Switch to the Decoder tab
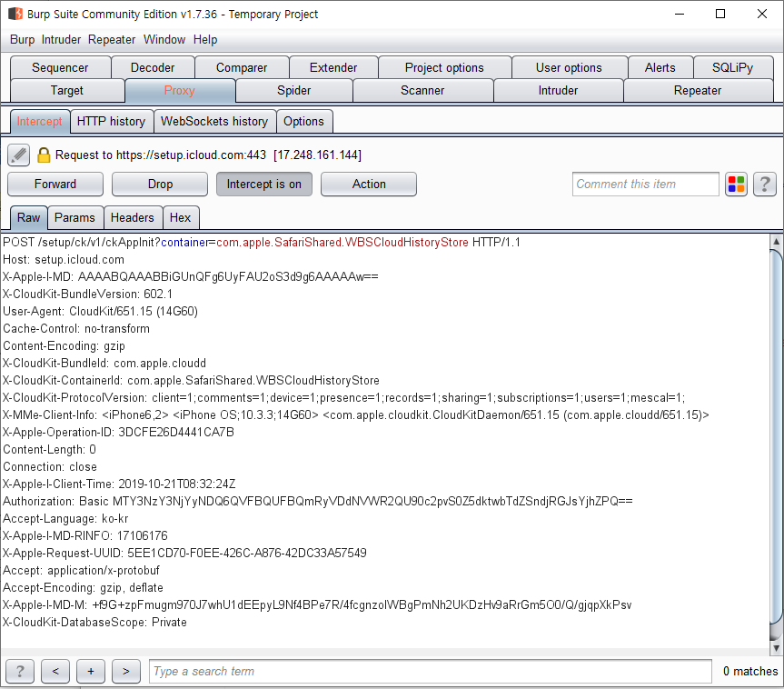This screenshot has height=689, width=784. click(153, 67)
